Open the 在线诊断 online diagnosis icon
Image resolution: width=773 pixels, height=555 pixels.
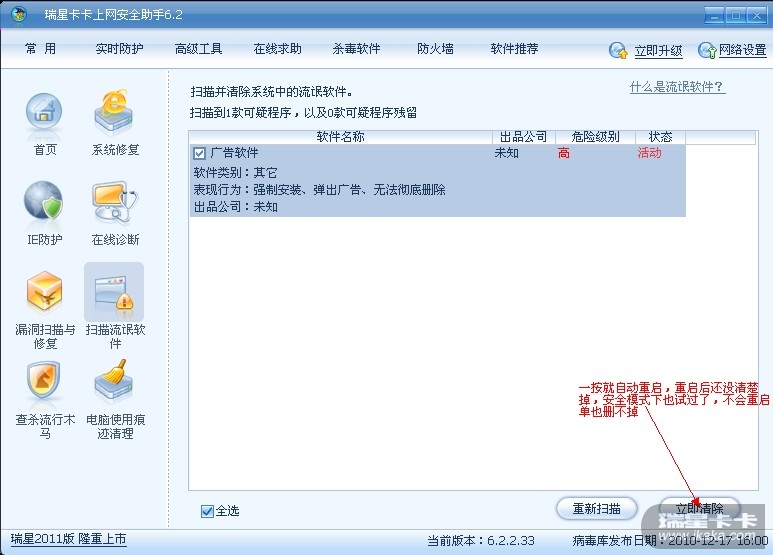tap(114, 202)
